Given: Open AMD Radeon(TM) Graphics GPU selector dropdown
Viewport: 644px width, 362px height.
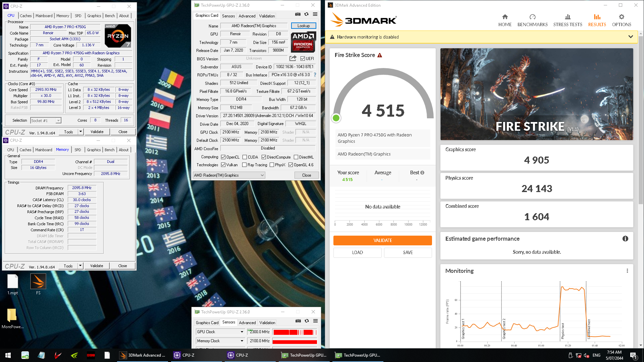Looking at the screenshot, I should (x=229, y=175).
